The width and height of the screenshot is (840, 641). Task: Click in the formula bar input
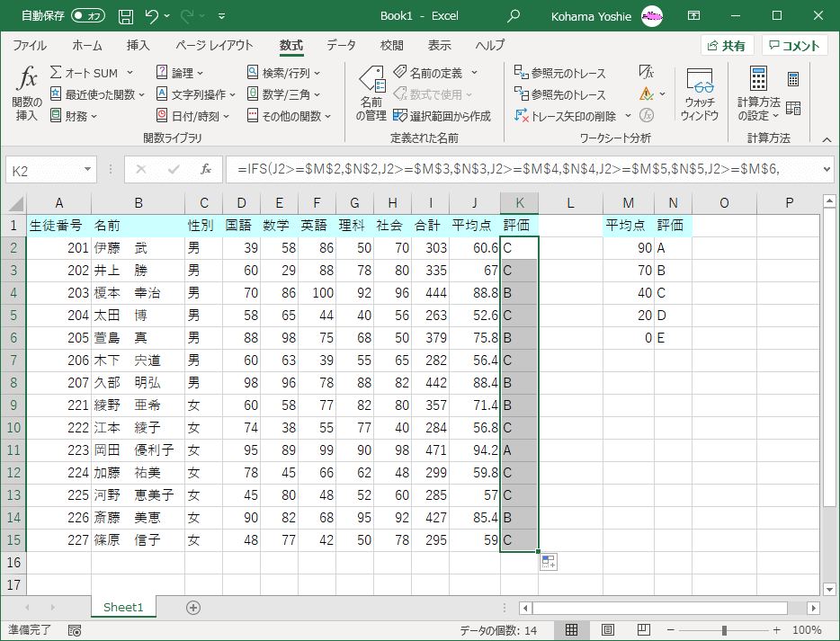coord(523,170)
